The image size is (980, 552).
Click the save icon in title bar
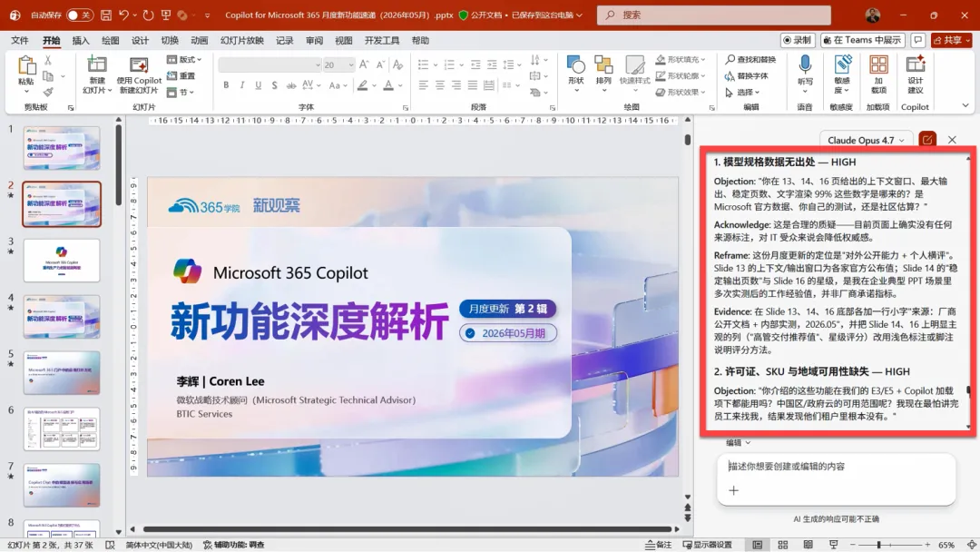105,15
